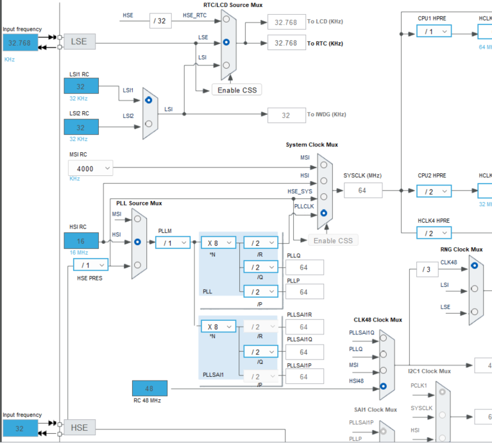
Task: Select LSI input on RTC/LCD Source Mux
Action: (x=226, y=65)
